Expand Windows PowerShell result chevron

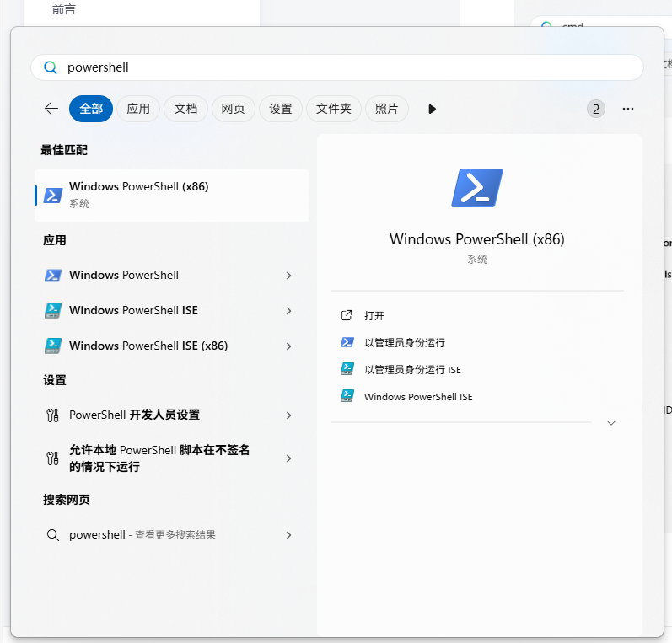tap(288, 276)
